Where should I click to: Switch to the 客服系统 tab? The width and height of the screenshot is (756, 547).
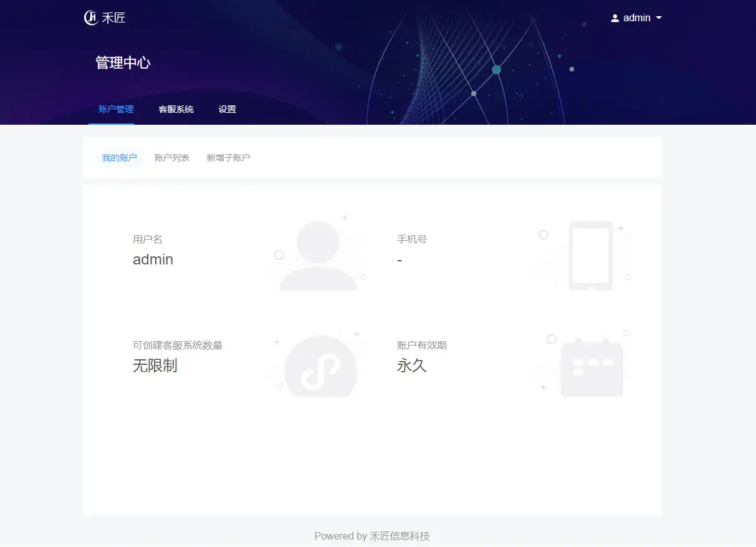pos(176,109)
